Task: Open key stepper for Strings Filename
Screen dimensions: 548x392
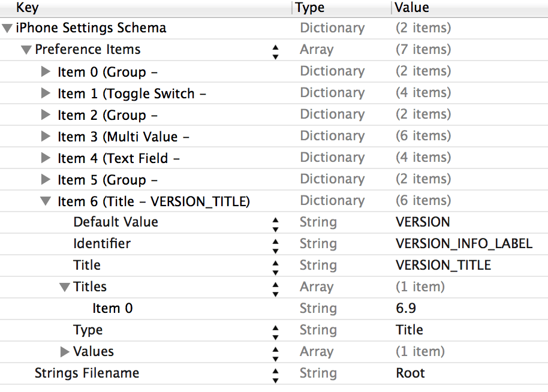Action: tap(275, 375)
